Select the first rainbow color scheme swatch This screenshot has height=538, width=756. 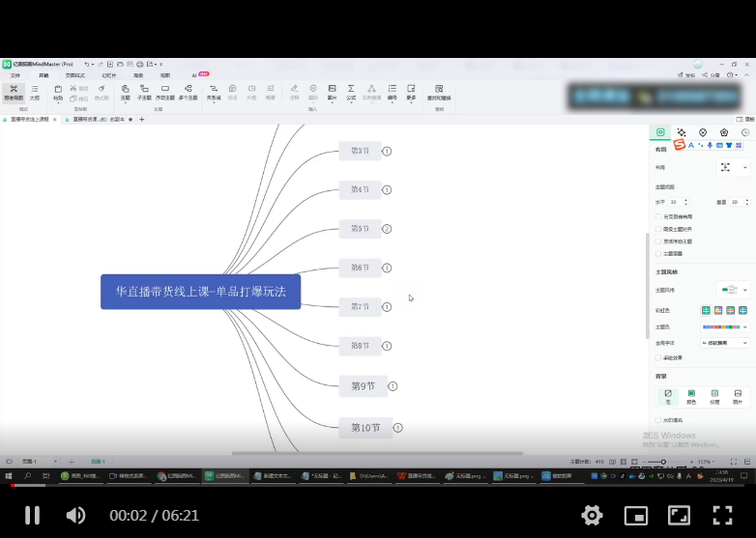706,310
